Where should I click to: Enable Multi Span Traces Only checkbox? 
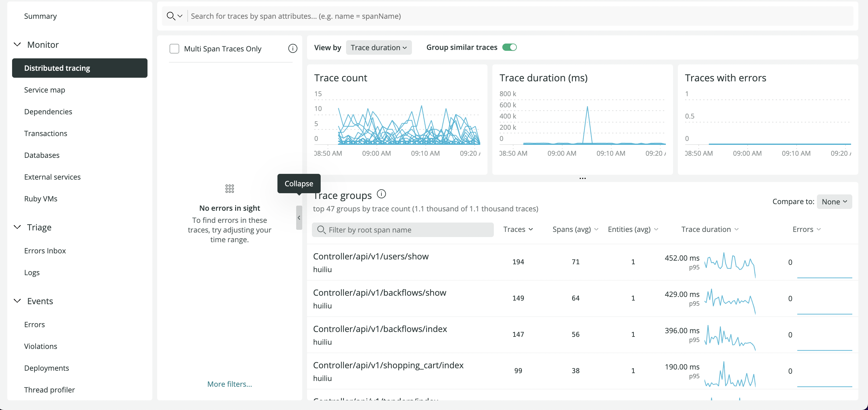[x=174, y=49]
